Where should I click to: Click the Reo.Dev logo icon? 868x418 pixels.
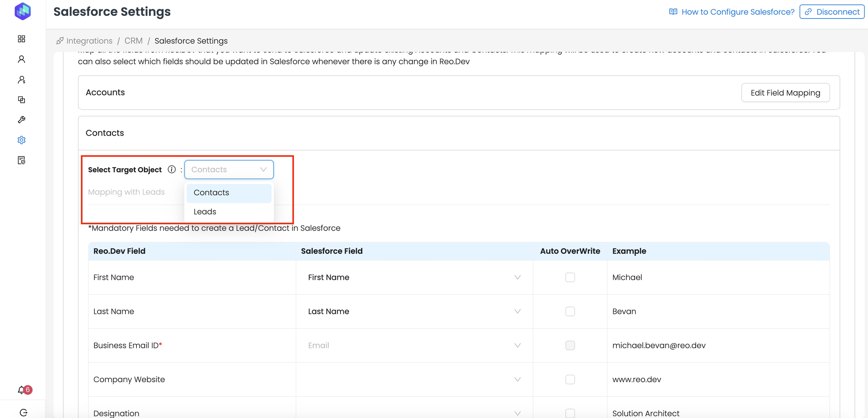coord(23,11)
